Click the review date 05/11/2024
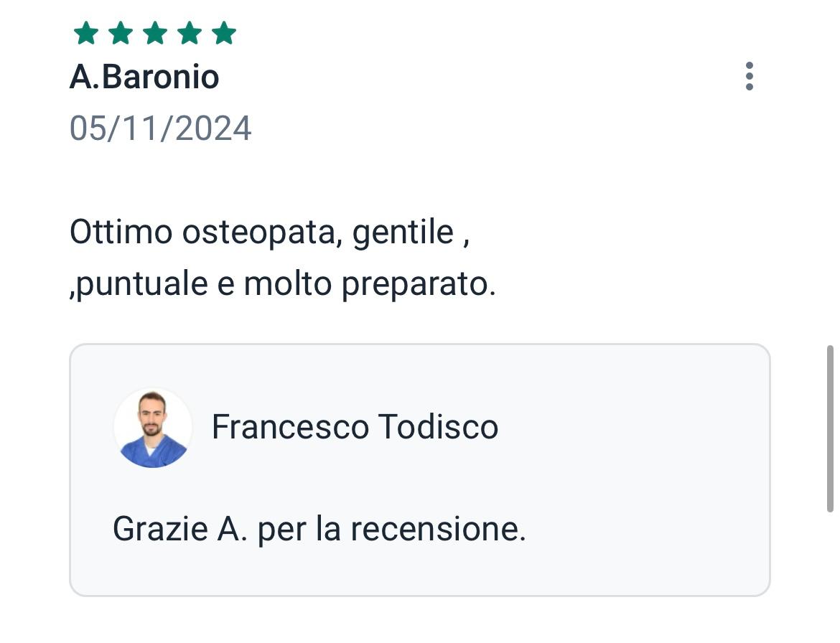Image resolution: width=840 pixels, height=643 pixels. (160, 128)
